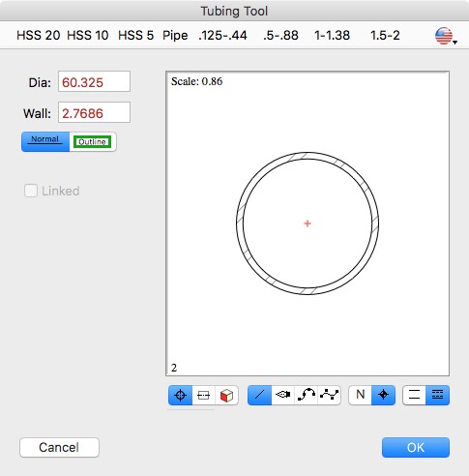Select the dashed multi-line style icon
Viewport: 469px width, 476px height.
pyautogui.click(x=437, y=395)
